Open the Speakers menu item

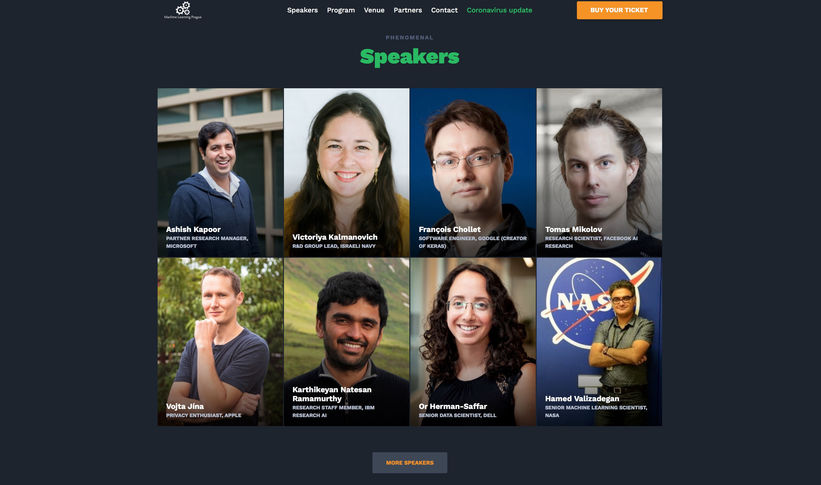click(302, 10)
